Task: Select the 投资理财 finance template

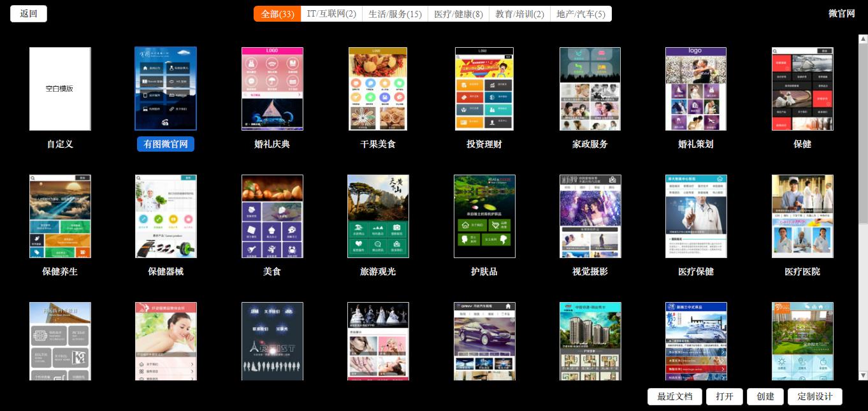Action: pos(484,89)
